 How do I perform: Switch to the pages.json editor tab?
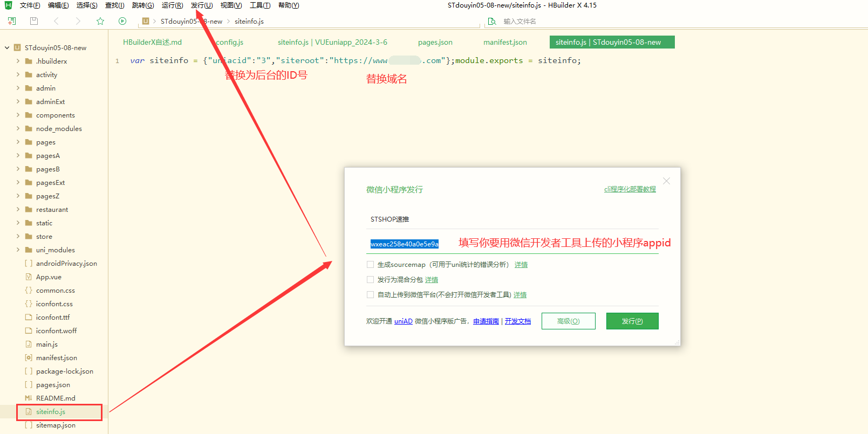435,42
